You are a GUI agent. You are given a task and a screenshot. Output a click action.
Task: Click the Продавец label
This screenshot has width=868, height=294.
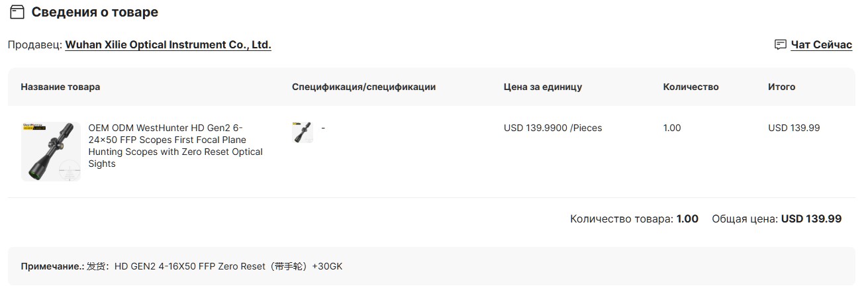point(35,45)
